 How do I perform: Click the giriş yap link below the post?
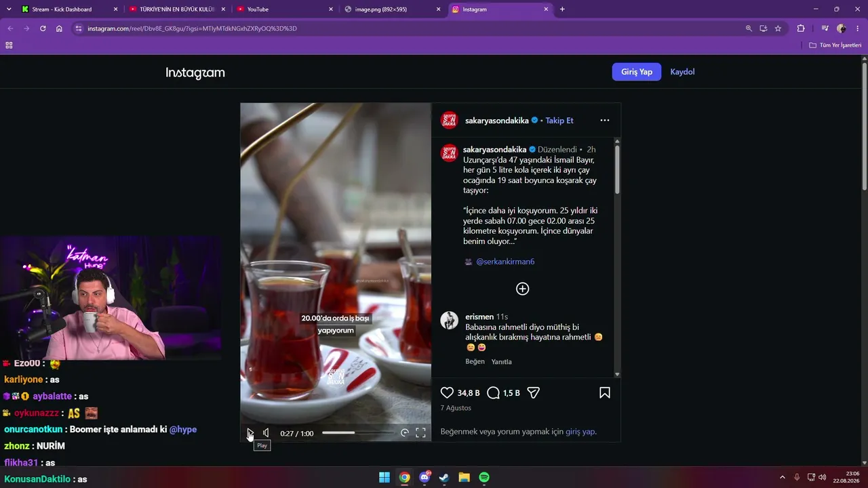tap(580, 432)
